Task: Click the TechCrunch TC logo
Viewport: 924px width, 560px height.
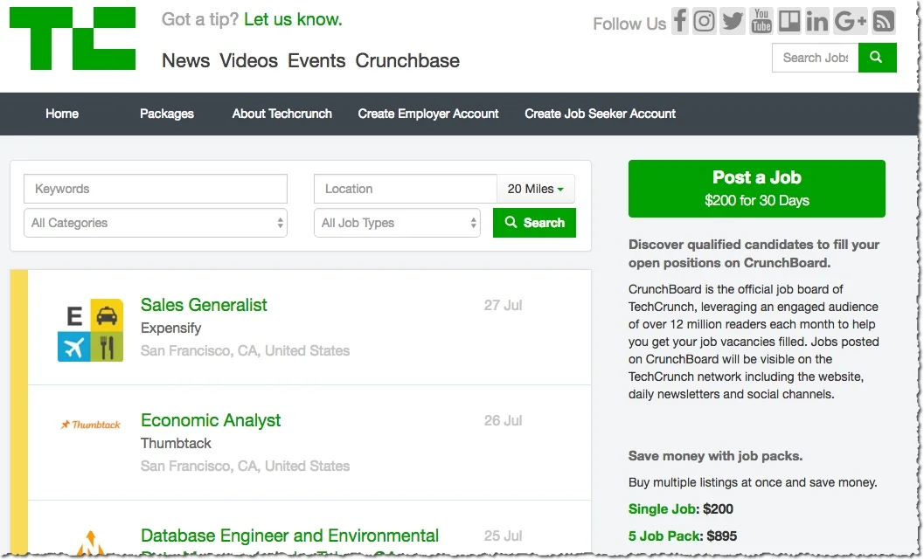Action: [x=73, y=38]
